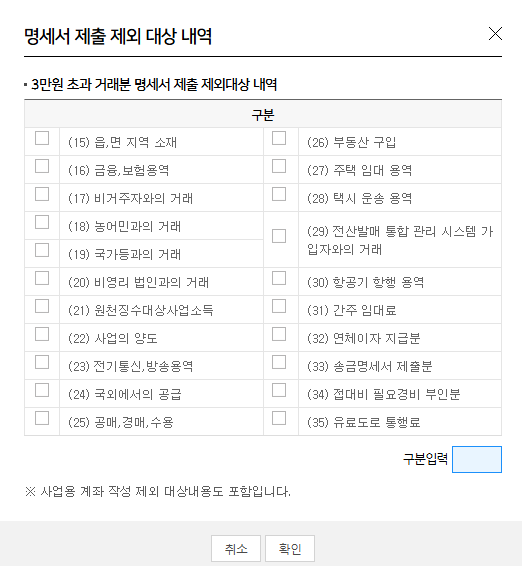522x566 pixels.
Task: Tick the (22) 사업의 양도 checkbox
Action: [x=42, y=334]
